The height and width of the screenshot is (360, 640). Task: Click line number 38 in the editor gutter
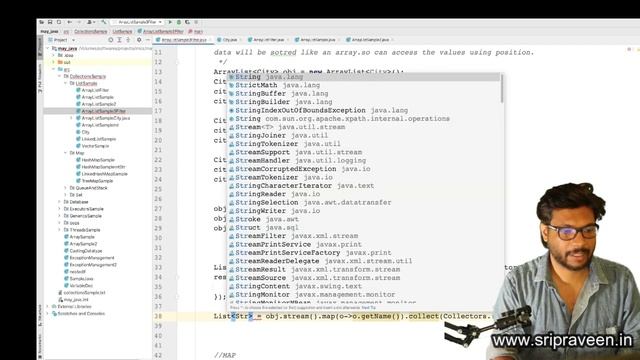[x=158, y=316]
